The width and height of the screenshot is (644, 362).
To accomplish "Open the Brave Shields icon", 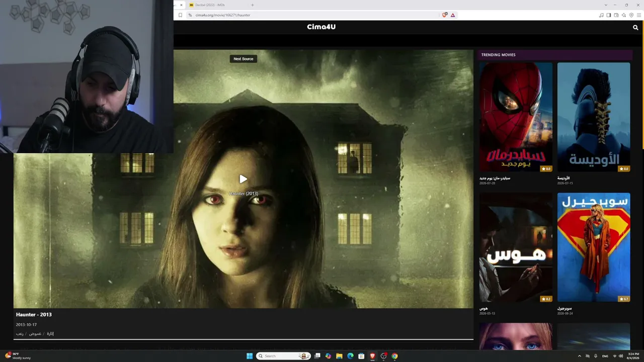I will click(x=445, y=15).
